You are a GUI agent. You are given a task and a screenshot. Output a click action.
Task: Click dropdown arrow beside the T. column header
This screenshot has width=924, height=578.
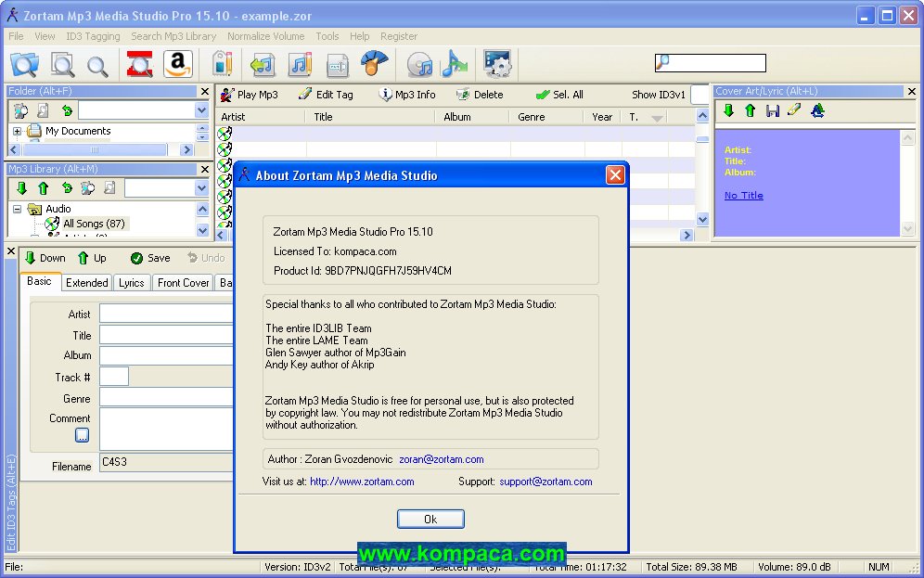click(x=657, y=118)
